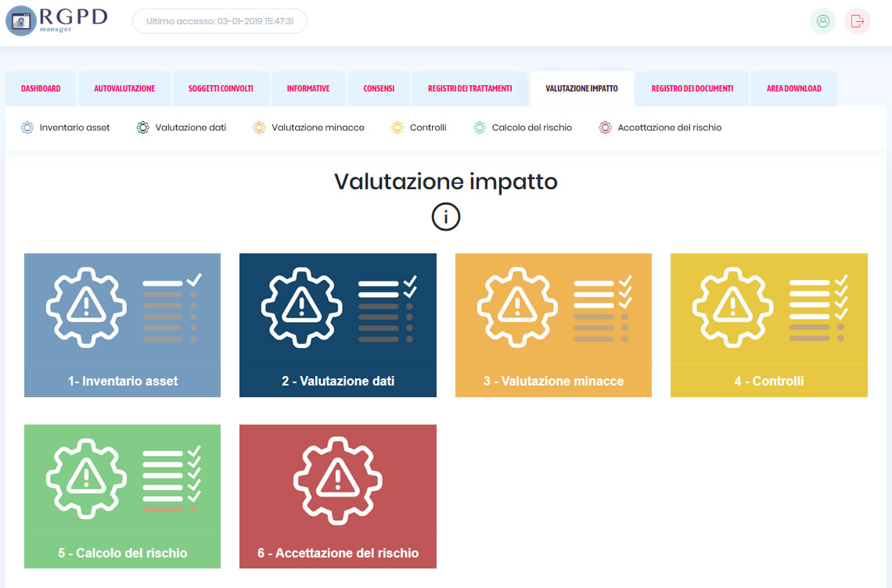Click the orange gear icon for Valutazione minacce
The width and height of the screenshot is (892, 588).
(259, 127)
